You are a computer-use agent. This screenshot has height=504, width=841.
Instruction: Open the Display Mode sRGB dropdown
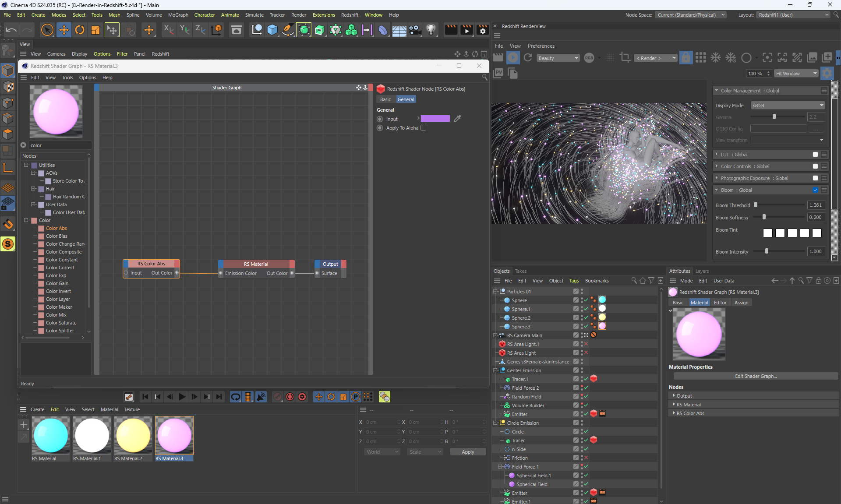pyautogui.click(x=788, y=106)
